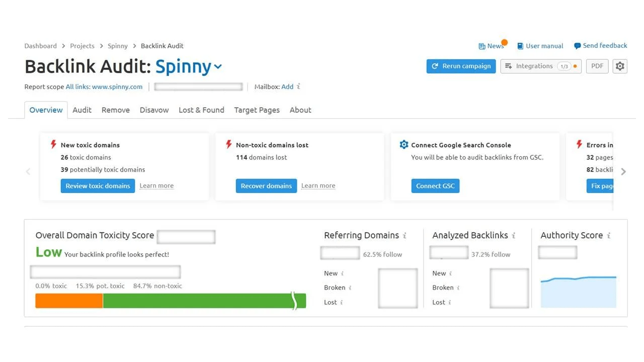Open settings gear next to PDF
This screenshot has width=644, height=362.
[x=620, y=66]
